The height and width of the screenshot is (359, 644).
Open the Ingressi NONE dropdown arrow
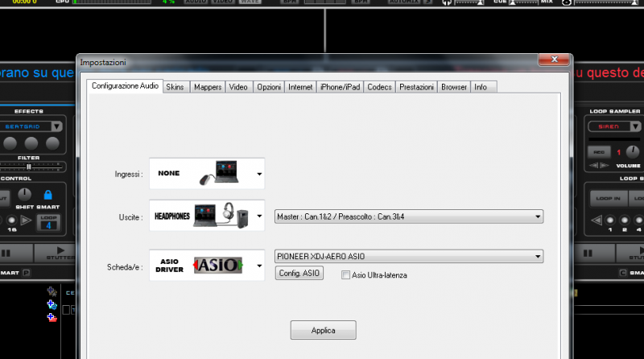(x=259, y=174)
